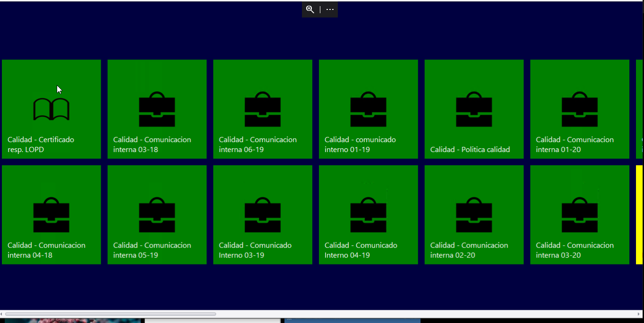Click partially visible green tile in top row
644x323 pixels.
point(640,109)
